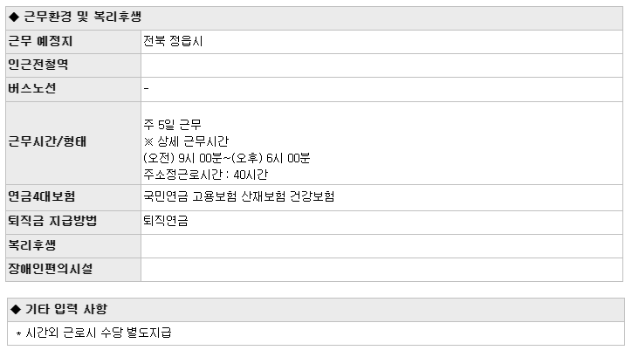Image resolution: width=632 pixels, height=364 pixels.
Task: Click the 전북 정읍시 location text
Action: pos(173,41)
